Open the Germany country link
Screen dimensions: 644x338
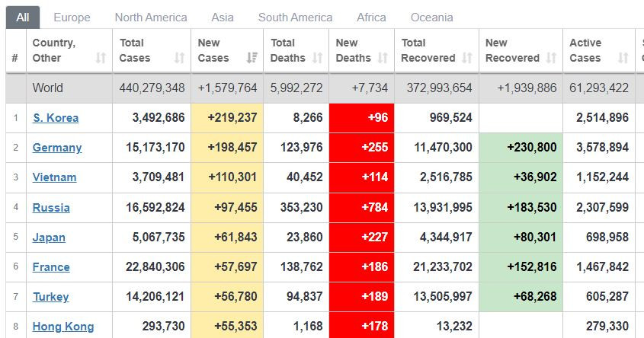[57, 148]
